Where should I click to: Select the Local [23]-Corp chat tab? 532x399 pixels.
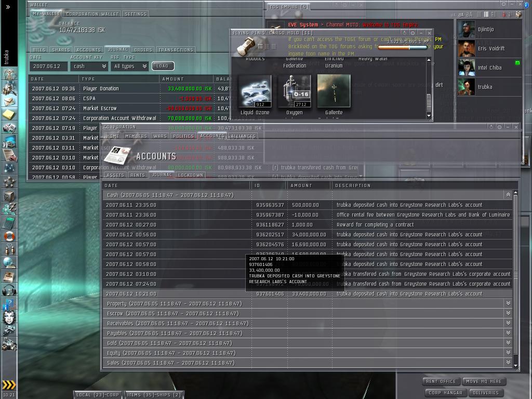98,395
